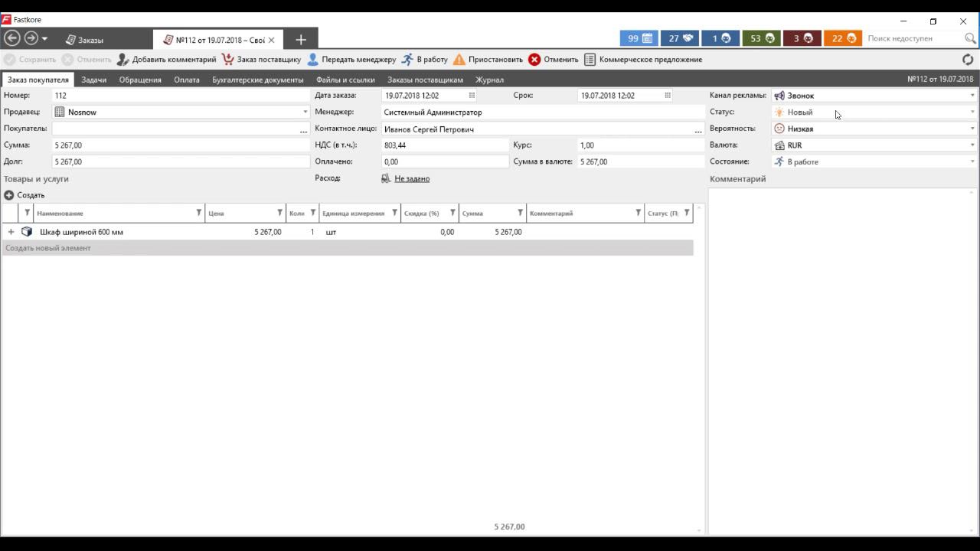The width and height of the screenshot is (980, 551).
Task: Open Бухгалтерские документы tab
Action: [258, 80]
